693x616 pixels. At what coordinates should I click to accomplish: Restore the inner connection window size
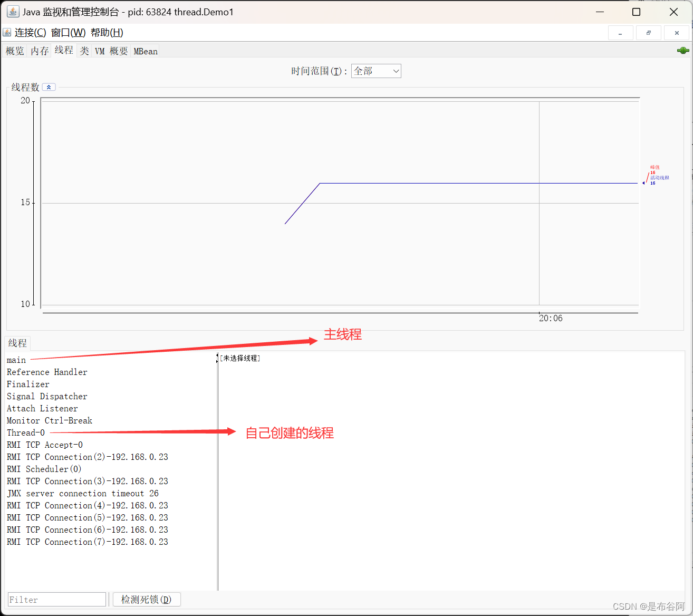tap(649, 33)
